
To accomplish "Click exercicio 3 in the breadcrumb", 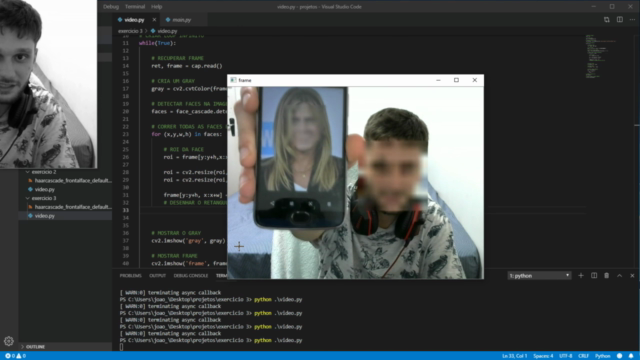I will (130, 31).
